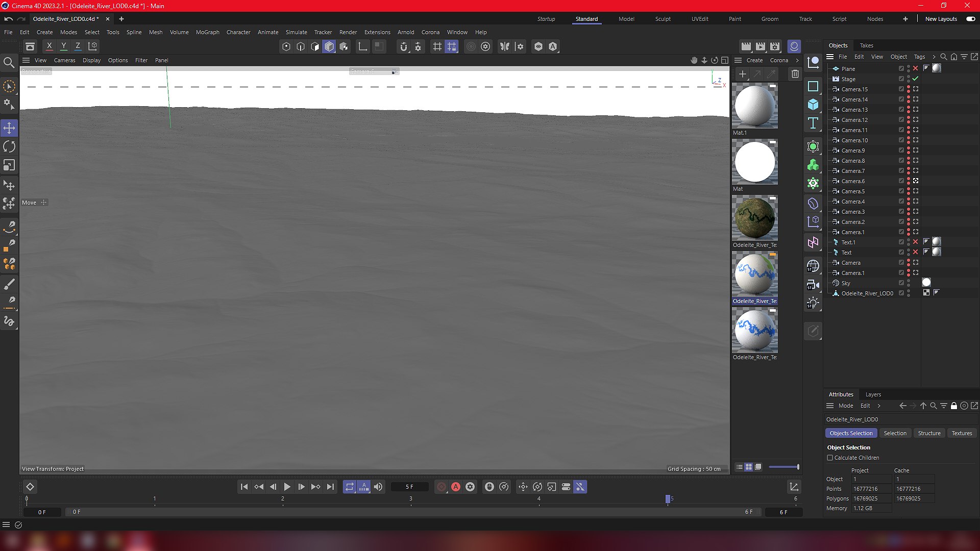
Task: Toggle the New Layouts switch
Action: click(970, 19)
